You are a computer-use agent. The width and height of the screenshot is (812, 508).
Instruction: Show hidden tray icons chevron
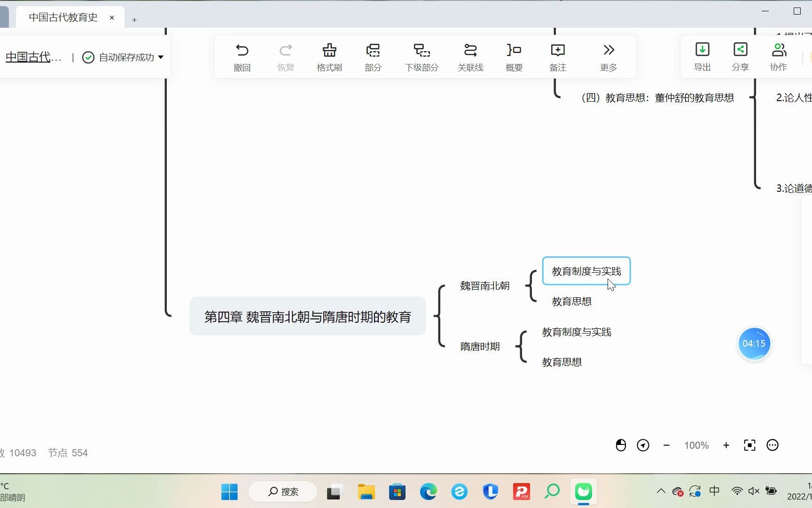[x=661, y=492]
